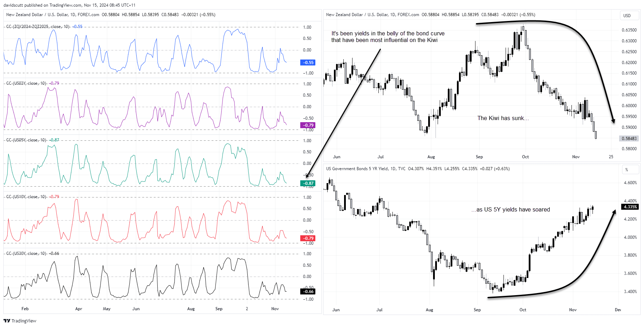Screen dimensions: 644x327
Task: Click the left chart's New Zealand Dollar / U.S. Dollar title
Action: pos(53,15)
